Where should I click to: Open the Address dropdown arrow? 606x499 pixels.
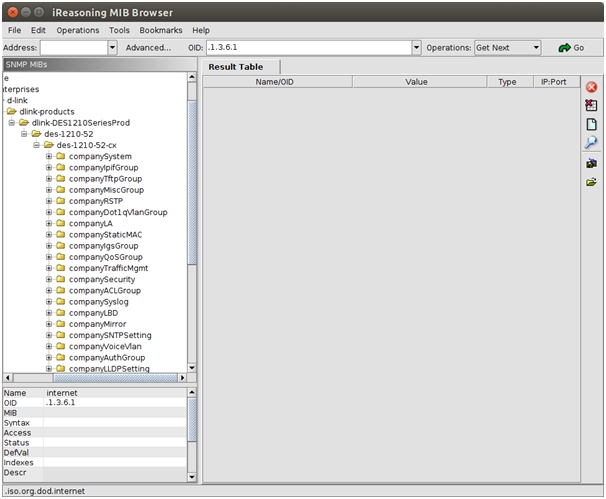coord(112,47)
